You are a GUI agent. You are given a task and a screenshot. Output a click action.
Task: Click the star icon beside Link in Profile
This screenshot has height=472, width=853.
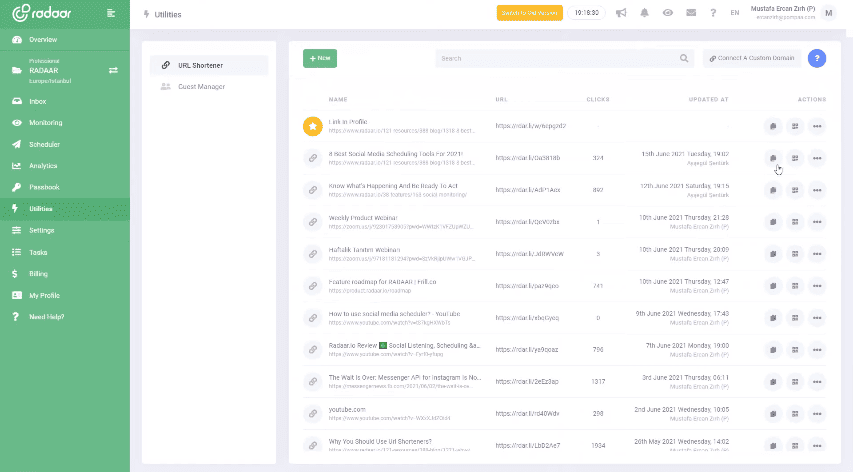312,126
